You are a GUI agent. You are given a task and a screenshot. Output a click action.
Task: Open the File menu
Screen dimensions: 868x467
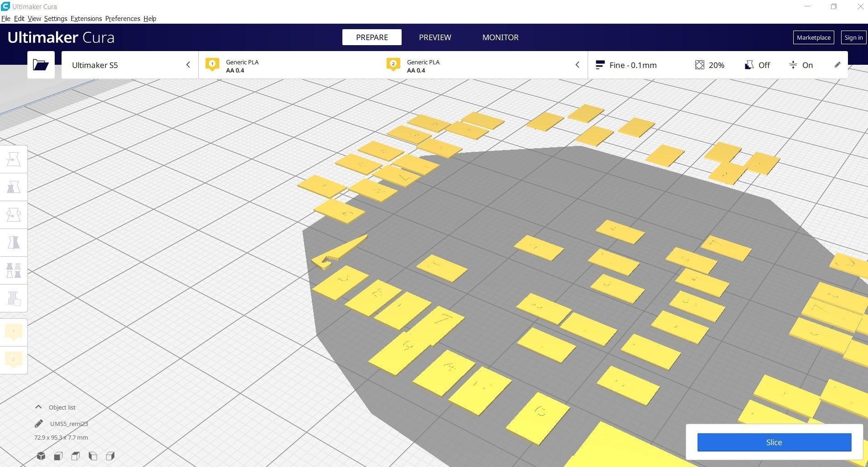click(x=6, y=19)
